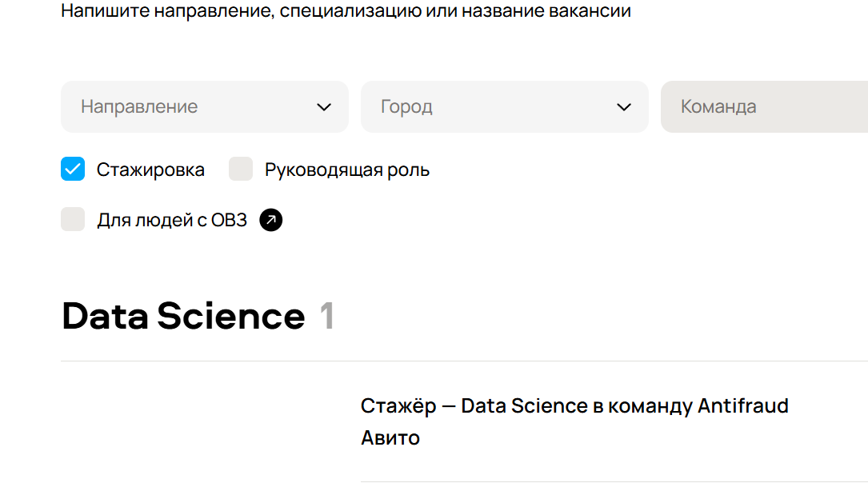Image resolution: width=868 pixels, height=503 pixels.
Task: Click the search hint about вакансии name
Action: click(346, 10)
